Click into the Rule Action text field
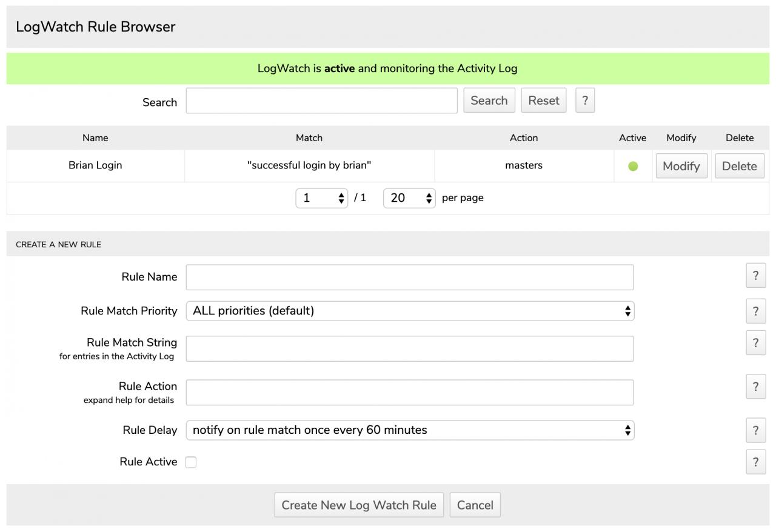This screenshot has width=776, height=532. [x=409, y=393]
